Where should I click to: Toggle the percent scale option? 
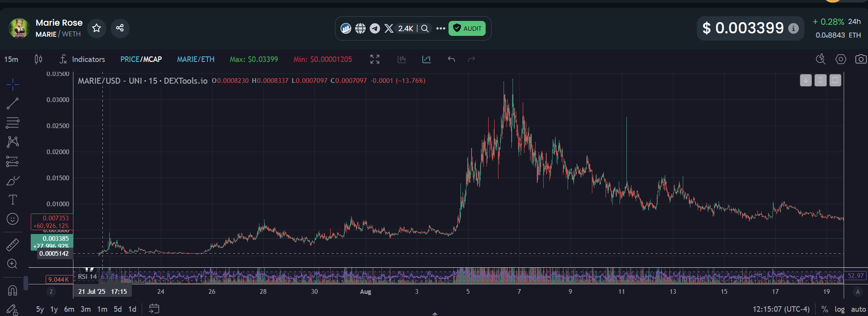(x=824, y=309)
